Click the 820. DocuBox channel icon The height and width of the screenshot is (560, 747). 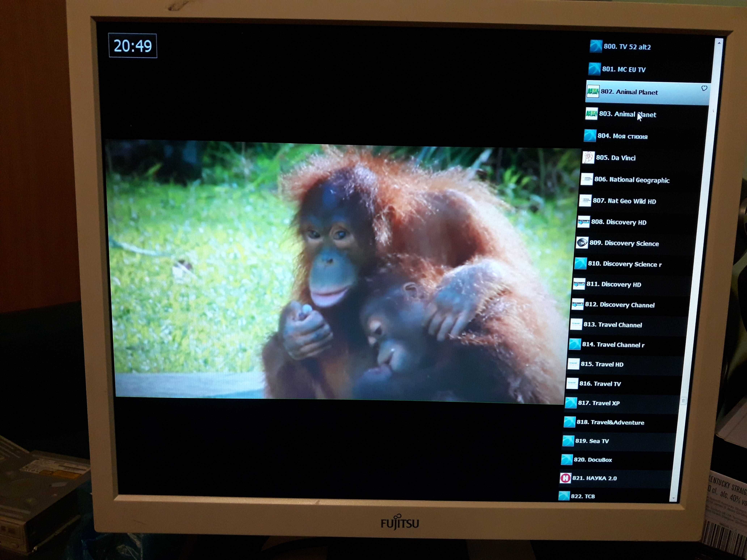pyautogui.click(x=567, y=459)
